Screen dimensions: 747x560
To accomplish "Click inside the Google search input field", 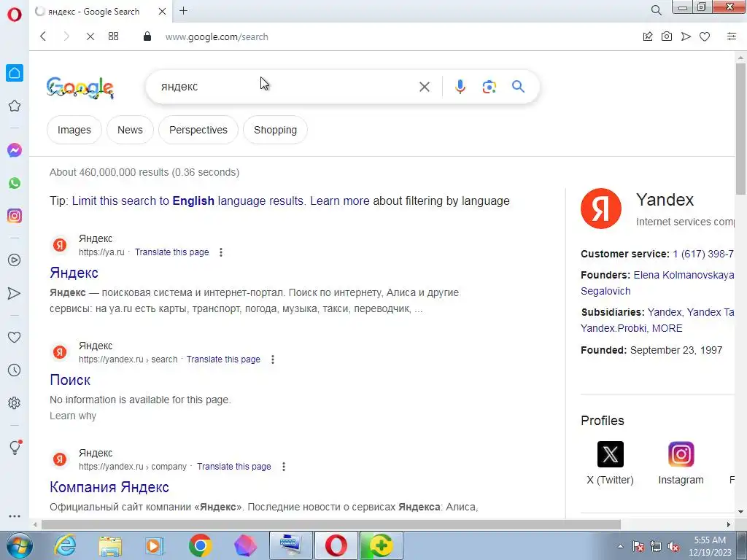I will click(286, 87).
